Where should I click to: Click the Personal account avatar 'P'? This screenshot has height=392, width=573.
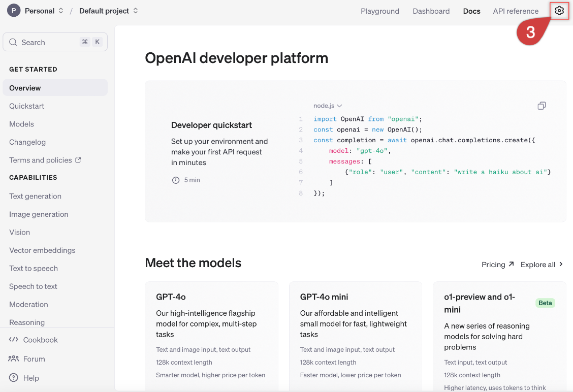[x=14, y=11]
